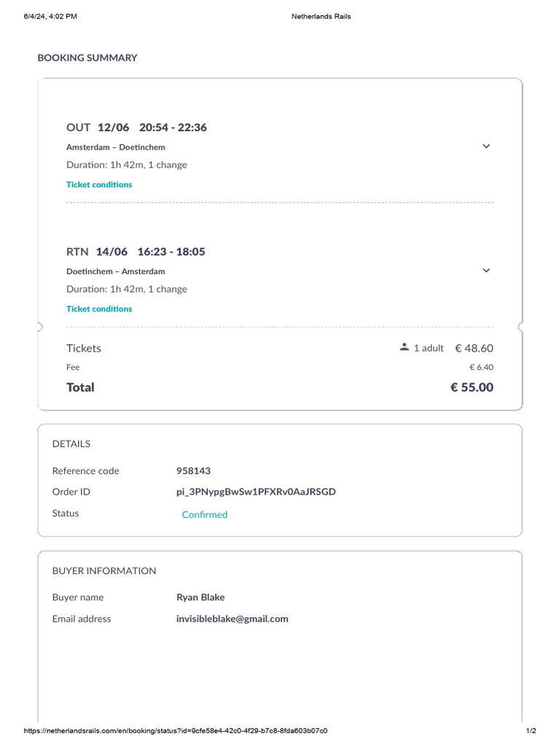
Task: Select the Order ID value text
Action: [256, 492]
